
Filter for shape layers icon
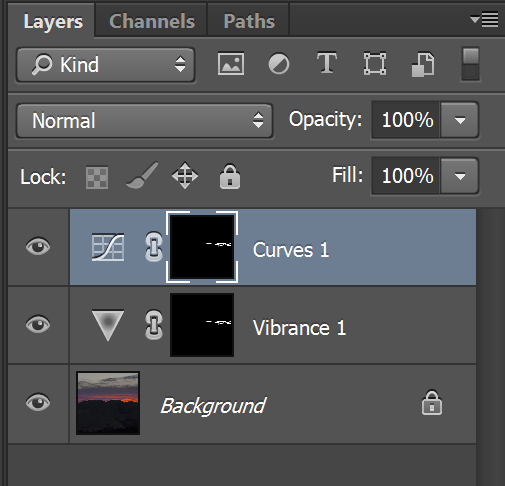375,63
